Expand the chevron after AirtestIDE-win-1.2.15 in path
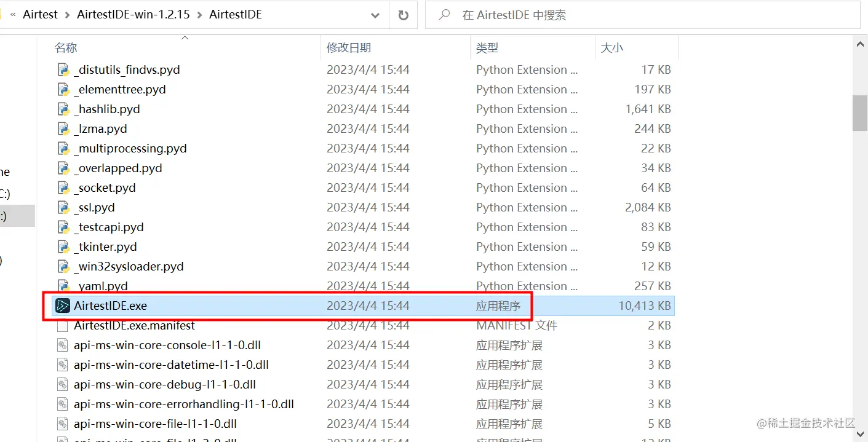The image size is (868, 442). click(x=199, y=15)
